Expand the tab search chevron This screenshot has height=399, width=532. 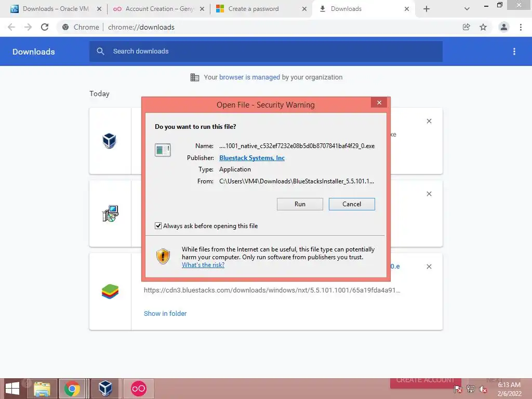pyautogui.click(x=467, y=9)
